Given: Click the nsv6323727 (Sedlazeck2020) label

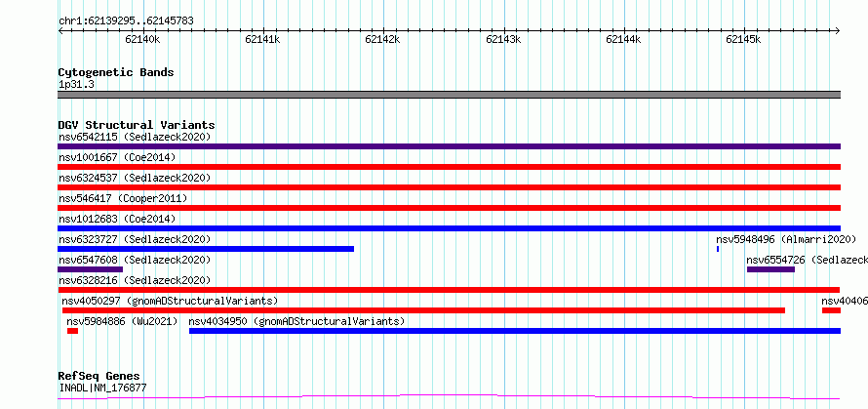Looking at the screenshot, I should point(135,239).
